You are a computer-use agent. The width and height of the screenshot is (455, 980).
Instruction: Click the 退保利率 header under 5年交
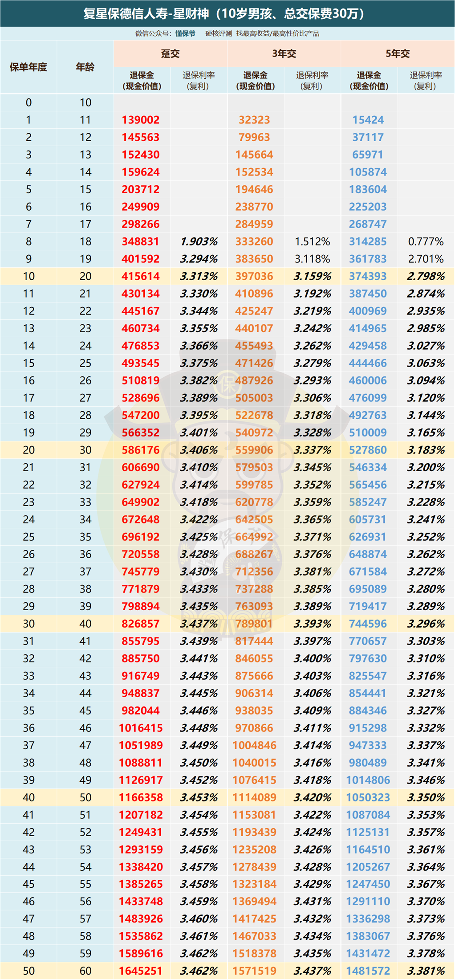[426, 81]
